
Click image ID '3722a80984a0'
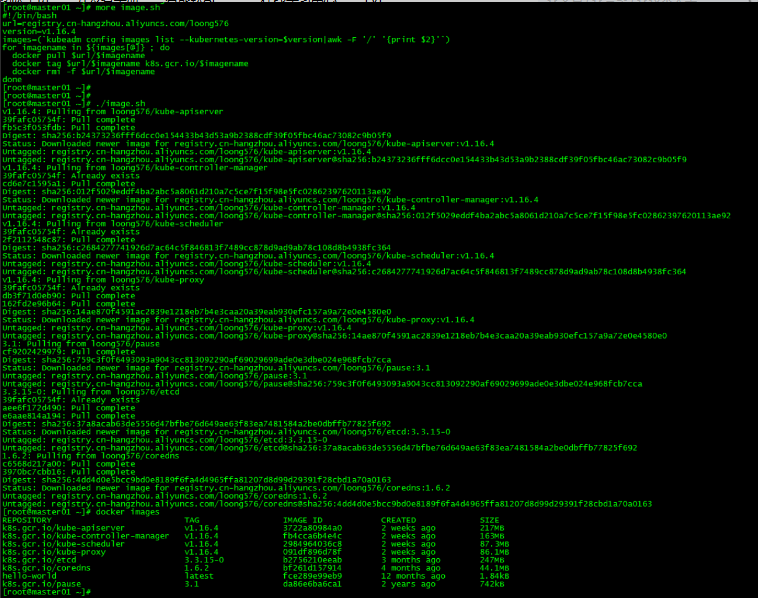tap(312, 528)
